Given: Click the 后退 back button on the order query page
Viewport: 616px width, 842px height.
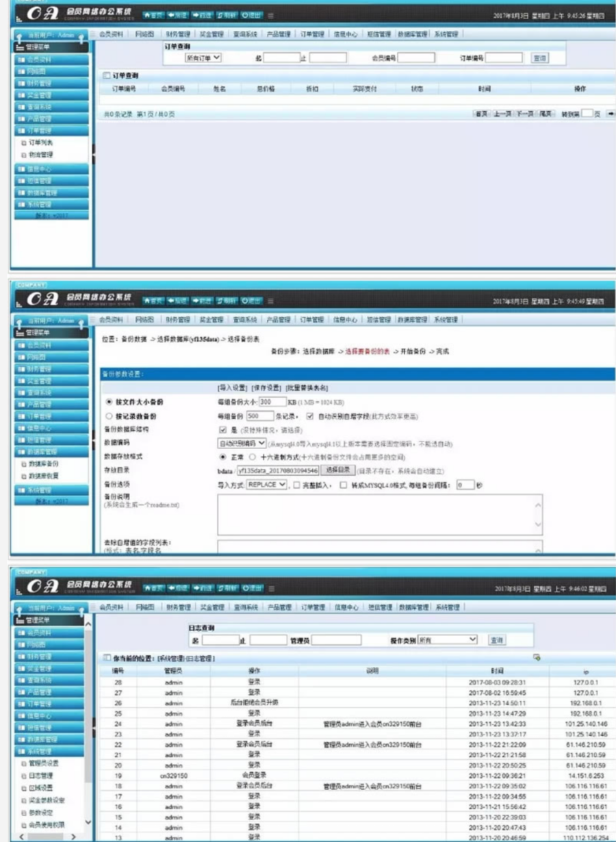Looking at the screenshot, I should pyautogui.click(x=178, y=15).
